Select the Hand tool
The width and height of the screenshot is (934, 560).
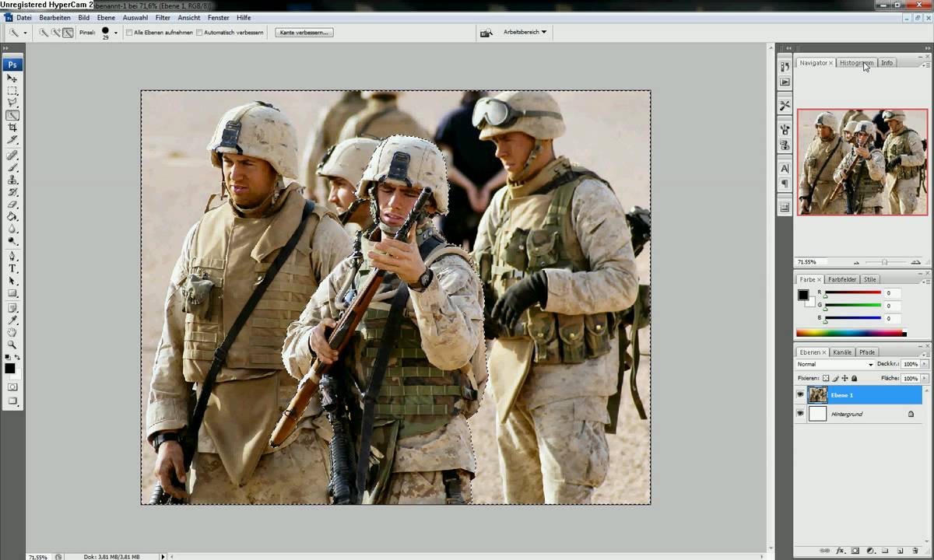pos(12,332)
